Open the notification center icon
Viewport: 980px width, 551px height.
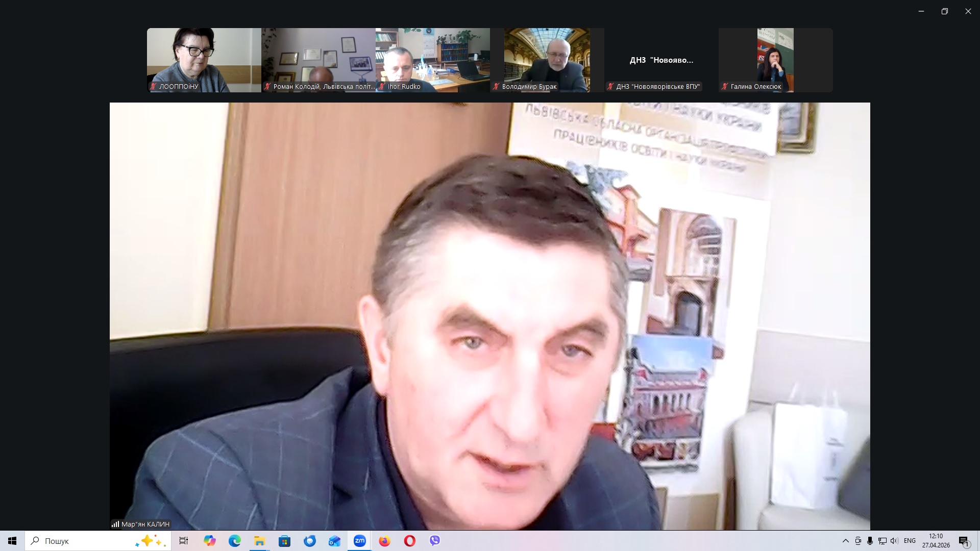click(964, 541)
